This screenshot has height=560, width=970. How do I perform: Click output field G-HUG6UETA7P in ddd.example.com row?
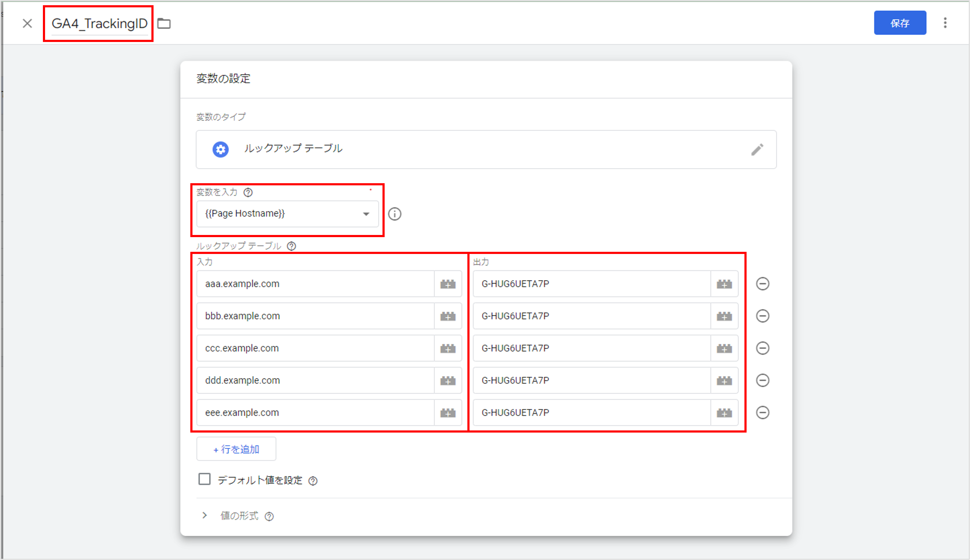[x=592, y=380]
